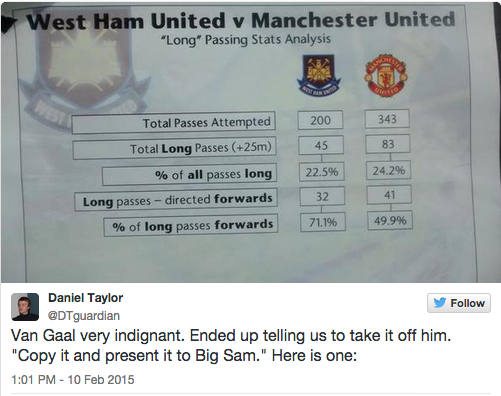Click the tweet timestamp 10 Feb 2015

73,380
